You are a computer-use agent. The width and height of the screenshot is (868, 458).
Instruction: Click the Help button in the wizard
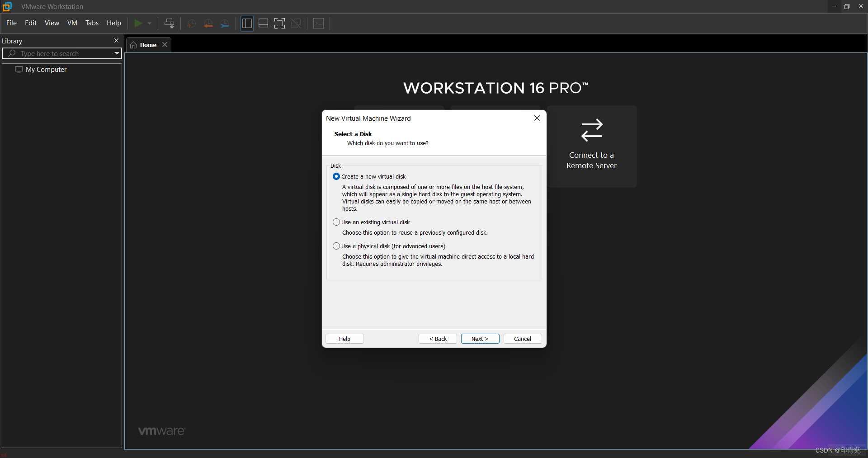click(344, 339)
